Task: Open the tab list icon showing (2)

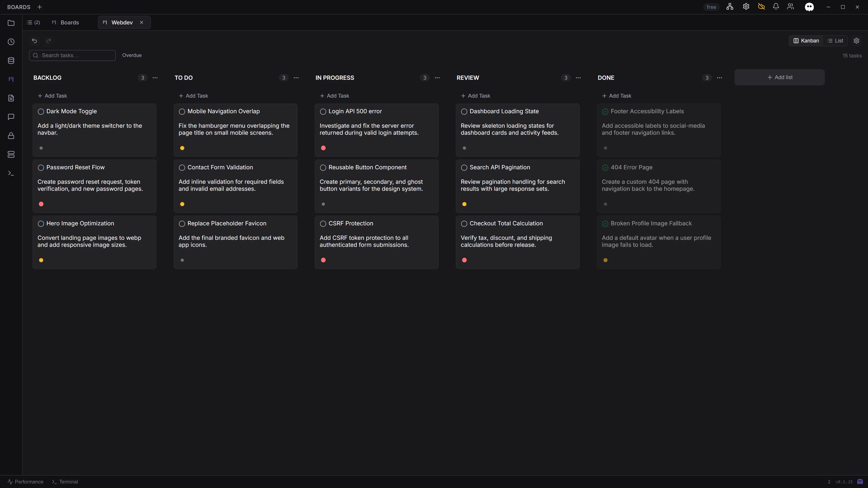Action: point(33,23)
